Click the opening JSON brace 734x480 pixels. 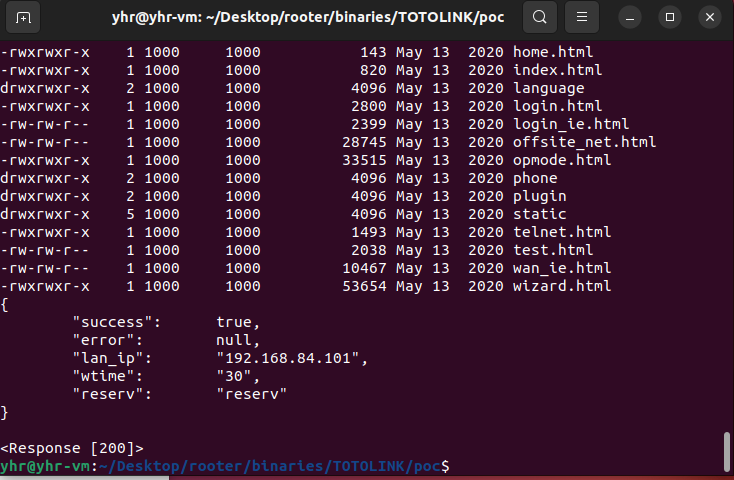4,304
